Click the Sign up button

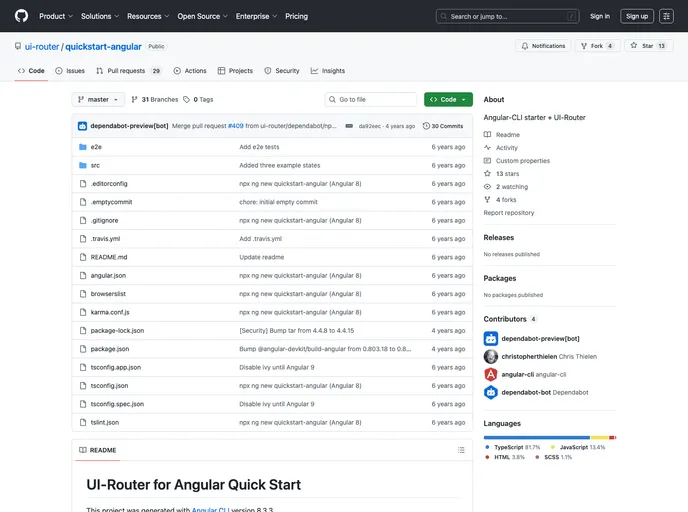coord(637,16)
